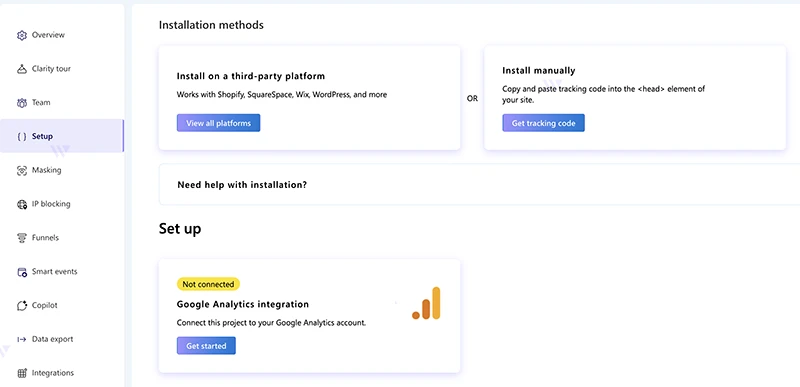Screen dimensions: 800x387
Task: Click the Installation methods heading
Action: (211, 24)
